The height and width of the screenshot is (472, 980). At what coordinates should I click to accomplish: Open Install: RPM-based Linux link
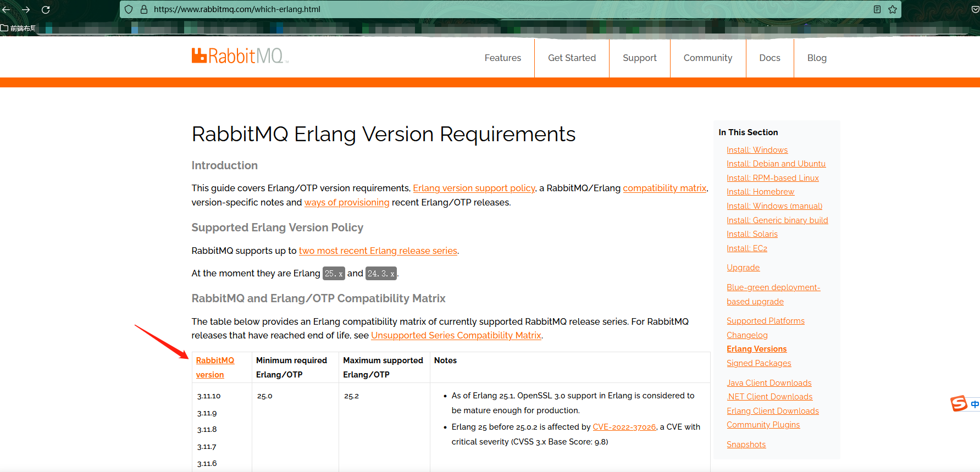click(x=773, y=178)
